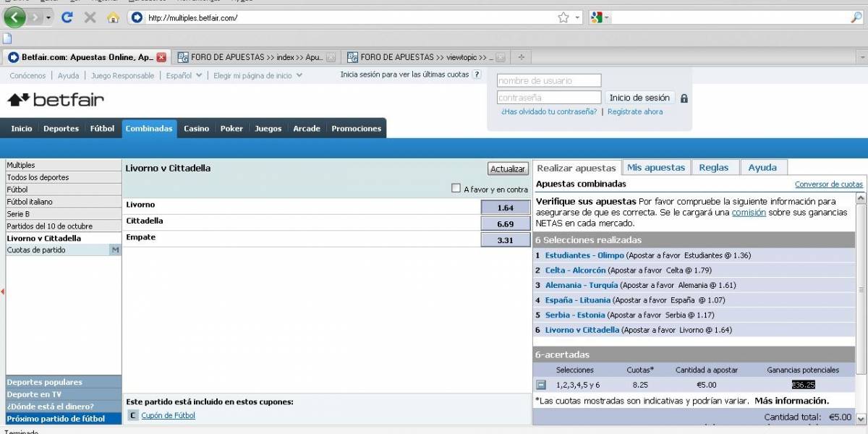Click the browser forward arrow
Viewport: 868px width, 434px height.
[35, 17]
